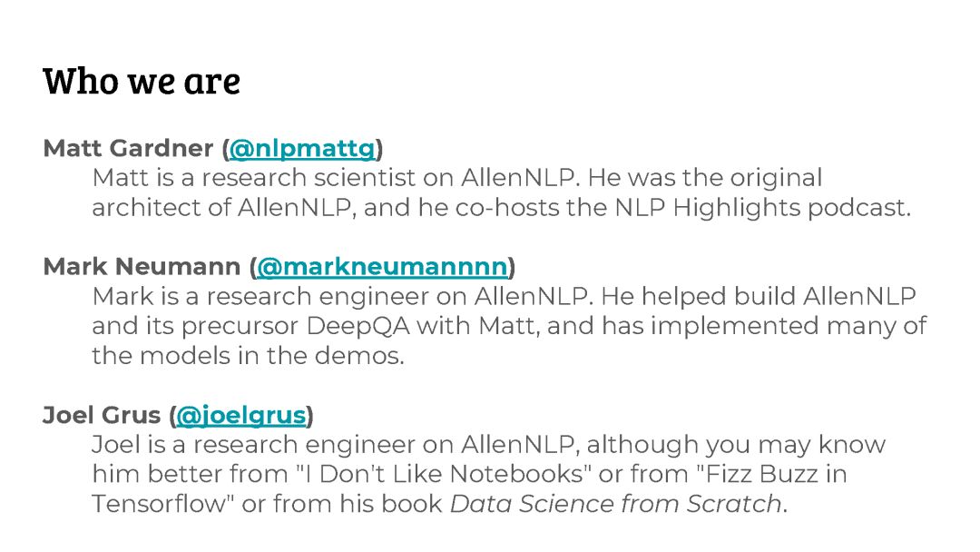Open the @nlpmattg Twitter link
Screen dimensions: 980x552
click(x=302, y=149)
